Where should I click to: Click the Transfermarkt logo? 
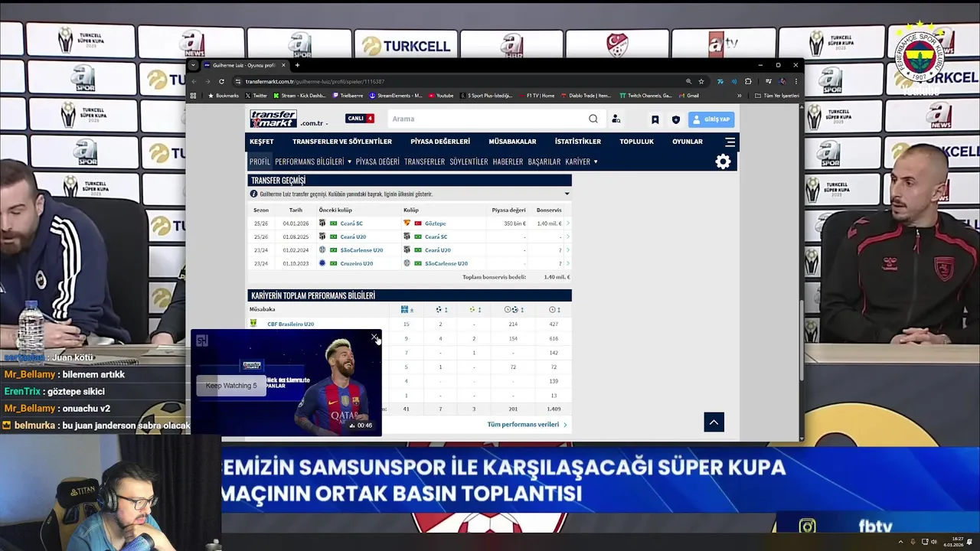pyautogui.click(x=273, y=119)
